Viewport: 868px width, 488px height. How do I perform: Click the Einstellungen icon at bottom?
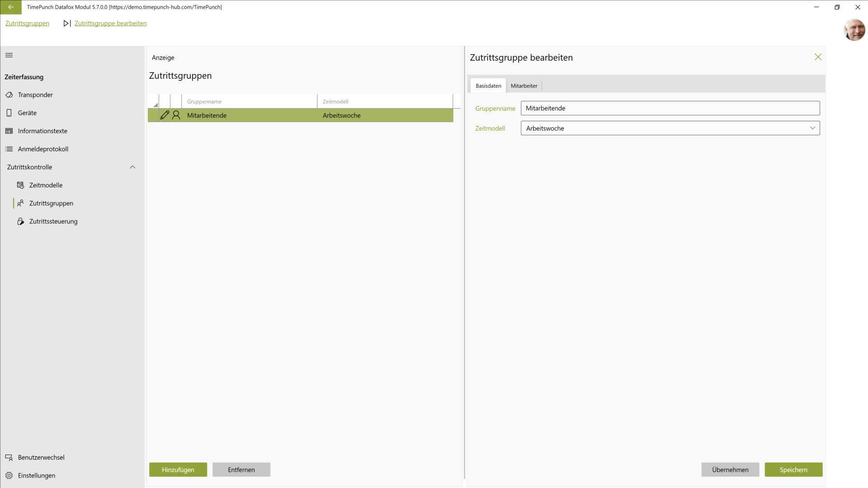click(9, 475)
